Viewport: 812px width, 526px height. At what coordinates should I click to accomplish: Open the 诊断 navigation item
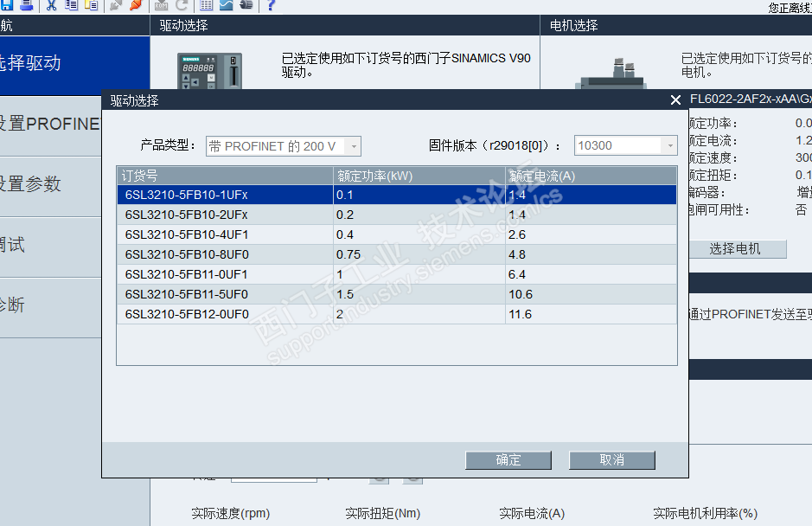[x=51, y=307]
